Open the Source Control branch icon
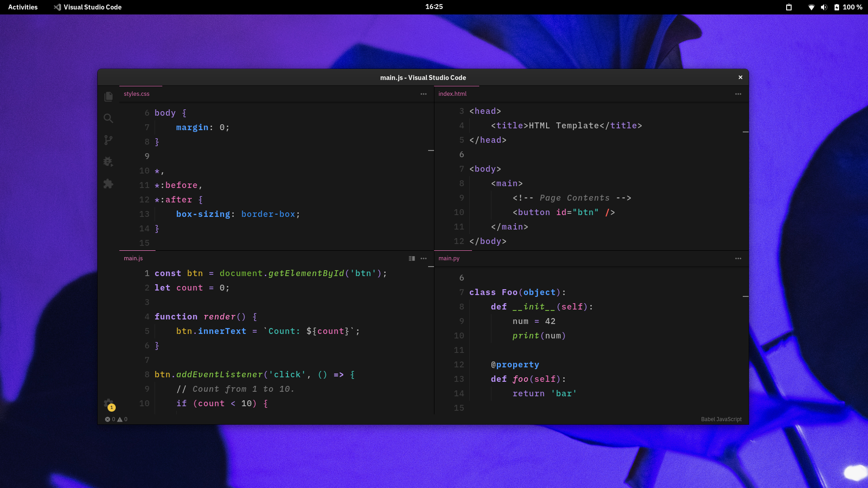The width and height of the screenshot is (868, 488). pyautogui.click(x=108, y=140)
